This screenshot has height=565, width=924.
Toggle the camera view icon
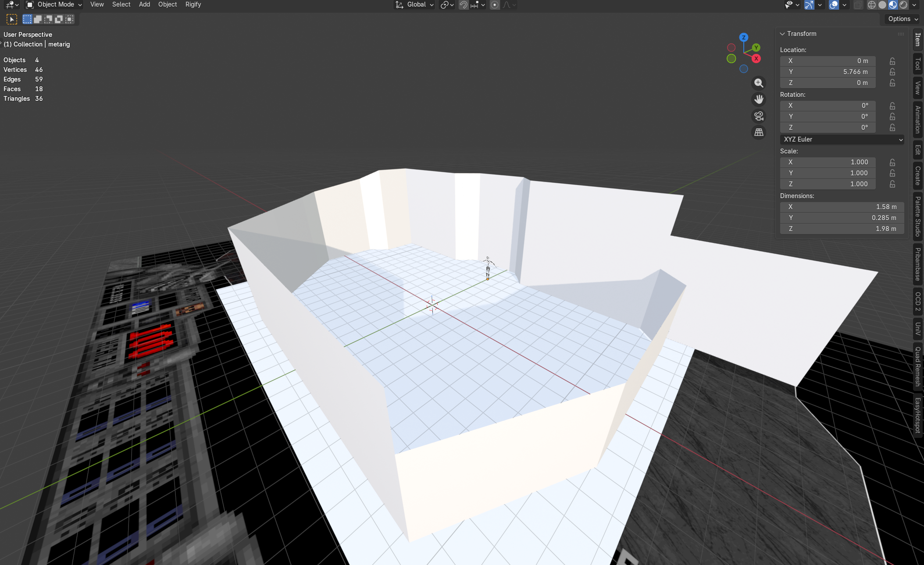click(x=759, y=116)
